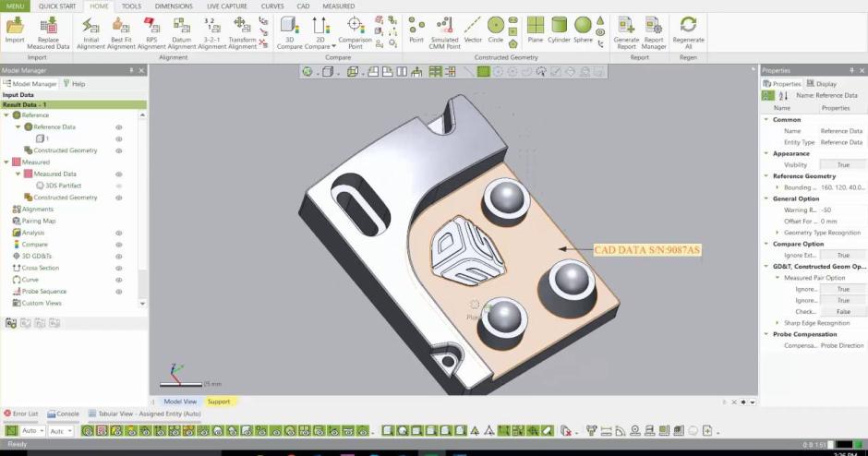868x456 pixels.
Task: Open the MENU tab
Action: (x=15, y=6)
